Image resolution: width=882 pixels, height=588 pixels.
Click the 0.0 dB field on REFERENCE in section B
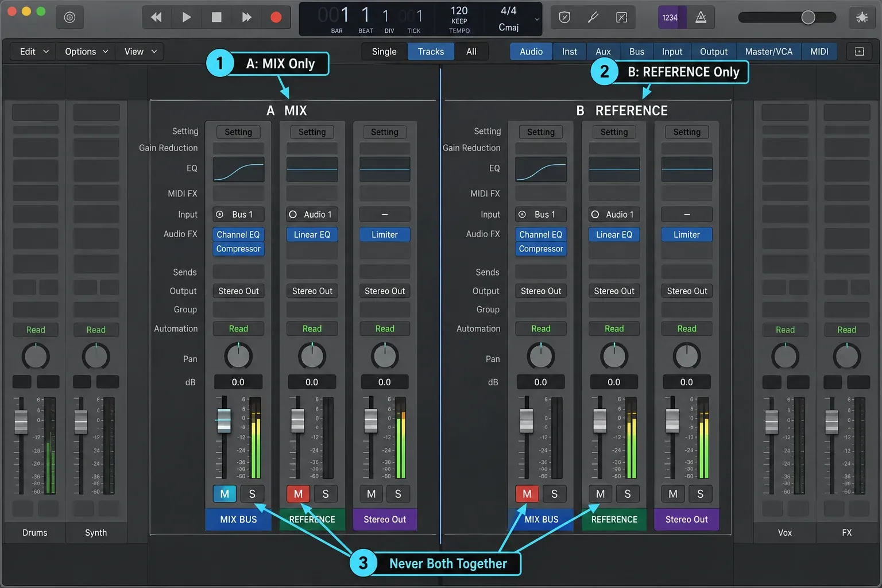click(x=614, y=382)
